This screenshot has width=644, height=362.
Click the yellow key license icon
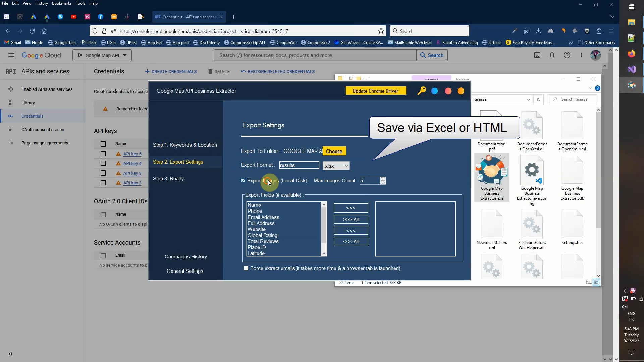(422, 91)
